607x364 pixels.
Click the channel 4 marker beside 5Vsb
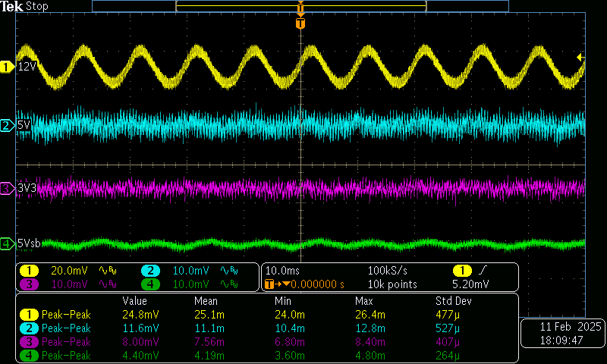pyautogui.click(x=7, y=243)
